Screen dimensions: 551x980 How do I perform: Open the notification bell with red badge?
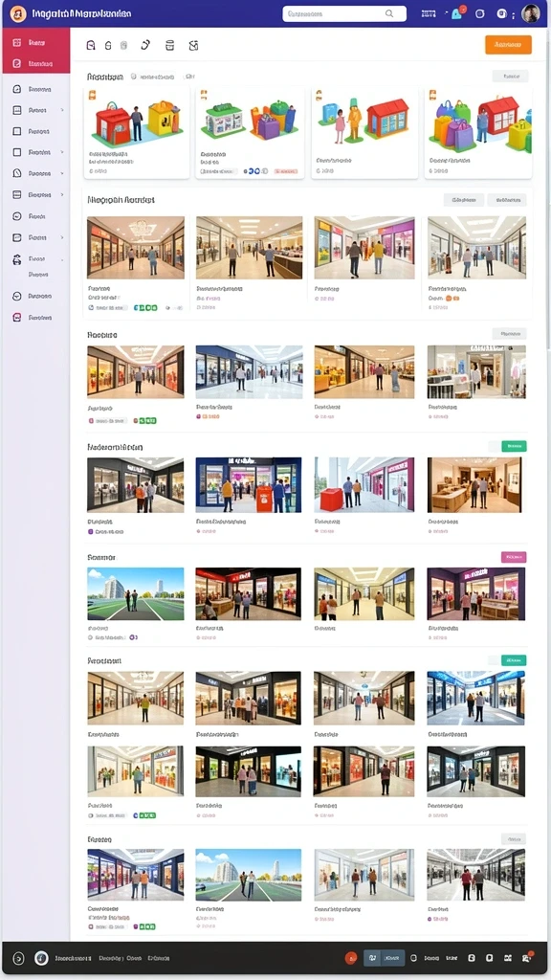pos(457,13)
